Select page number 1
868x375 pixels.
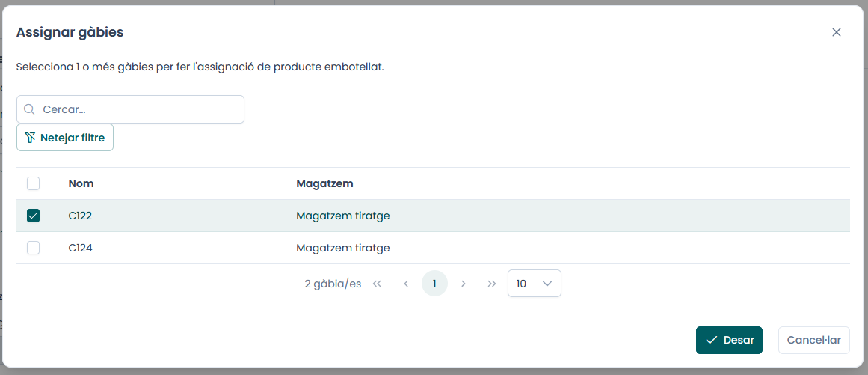click(434, 284)
